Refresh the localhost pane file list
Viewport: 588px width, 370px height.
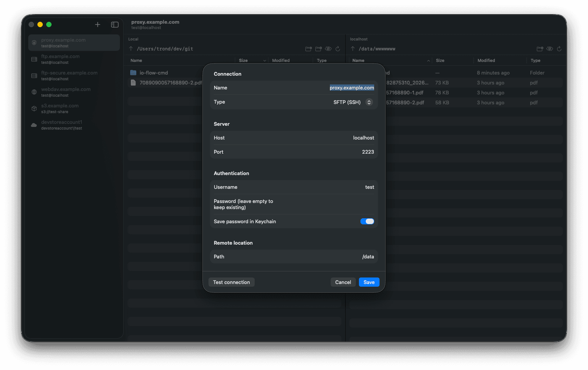559,49
